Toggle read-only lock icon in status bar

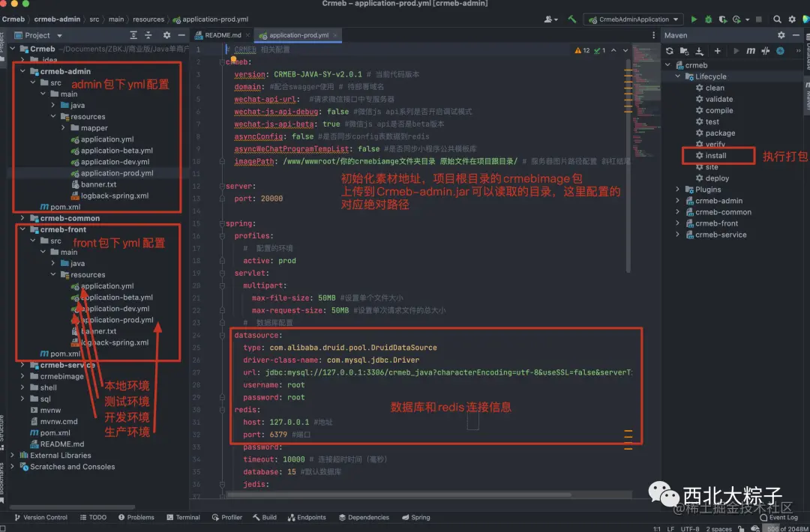741,528
